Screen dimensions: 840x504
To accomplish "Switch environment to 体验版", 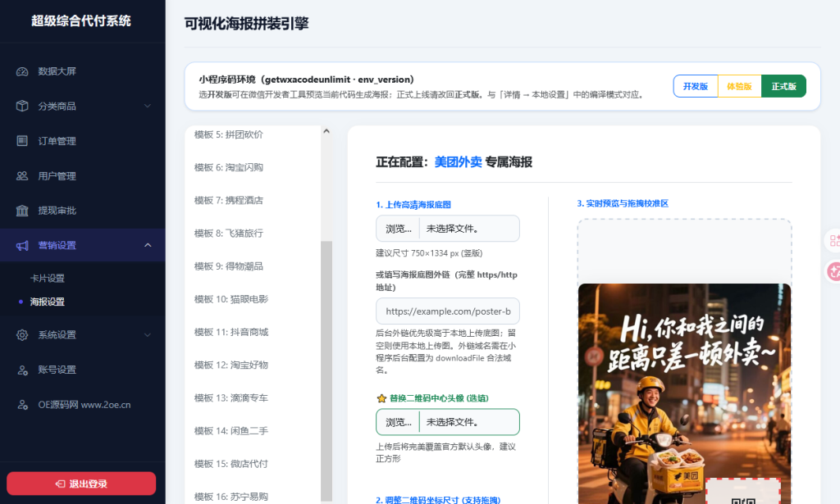I will (739, 86).
